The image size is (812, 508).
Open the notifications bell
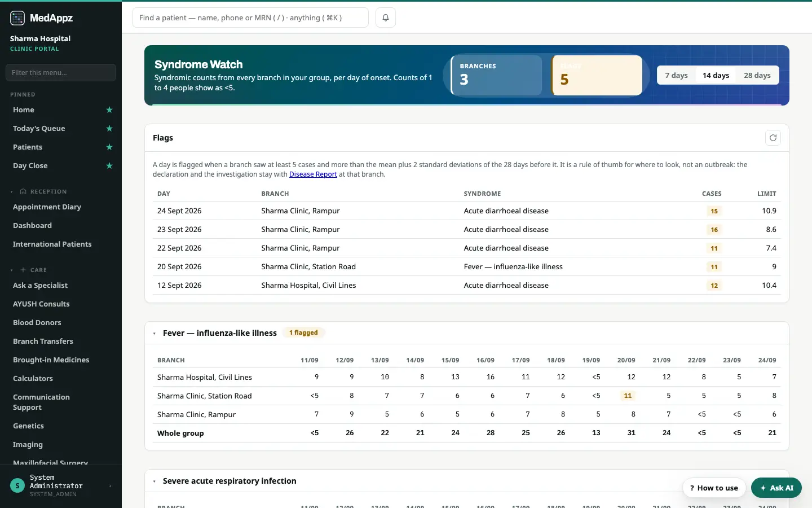click(386, 17)
